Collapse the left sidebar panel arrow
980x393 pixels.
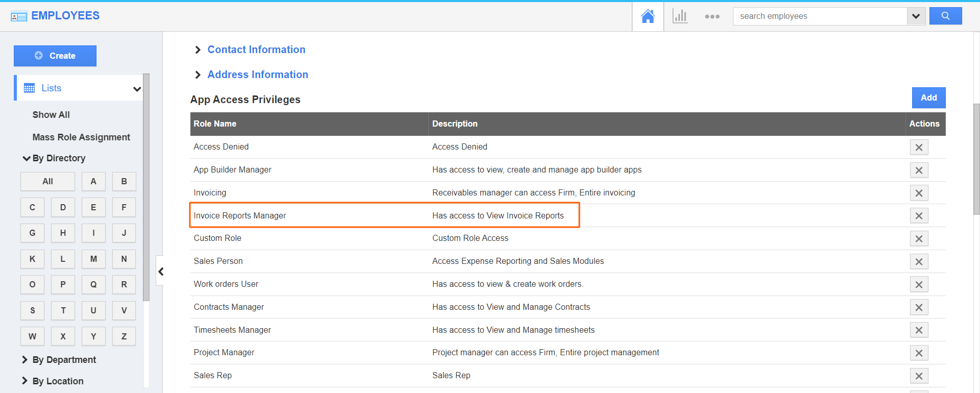(160, 272)
